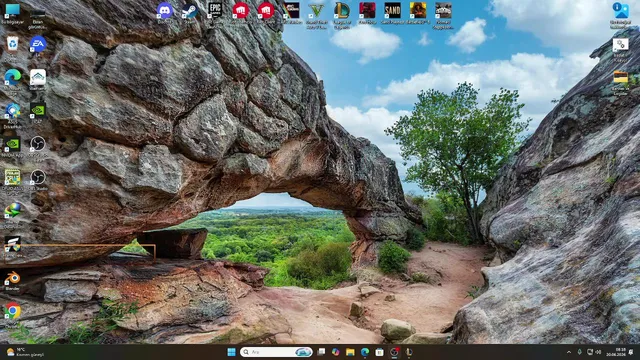The height and width of the screenshot is (360, 640).
Task: Open the League of Legends desktop icon
Action: click(x=342, y=15)
